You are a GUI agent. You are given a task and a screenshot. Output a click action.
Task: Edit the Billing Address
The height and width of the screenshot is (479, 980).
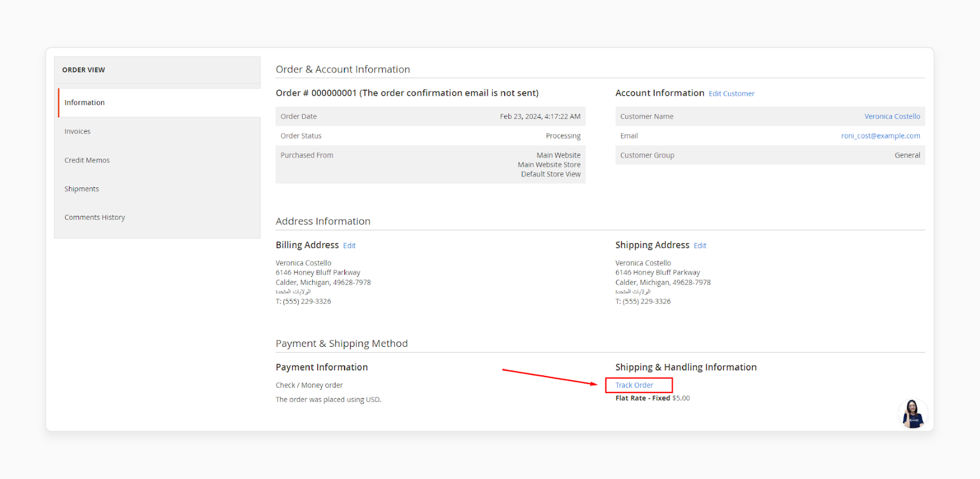tap(349, 245)
